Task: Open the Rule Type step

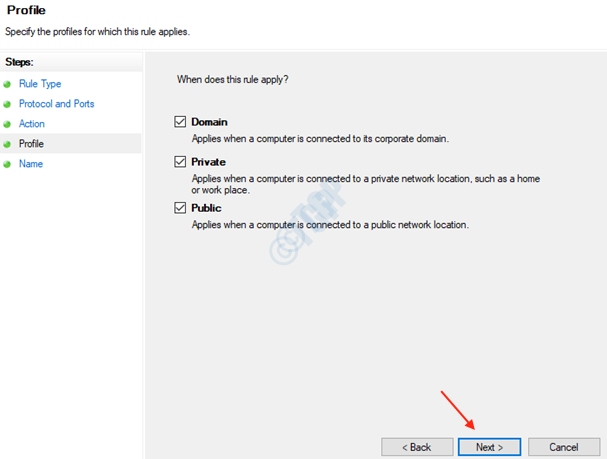Action: pos(40,84)
